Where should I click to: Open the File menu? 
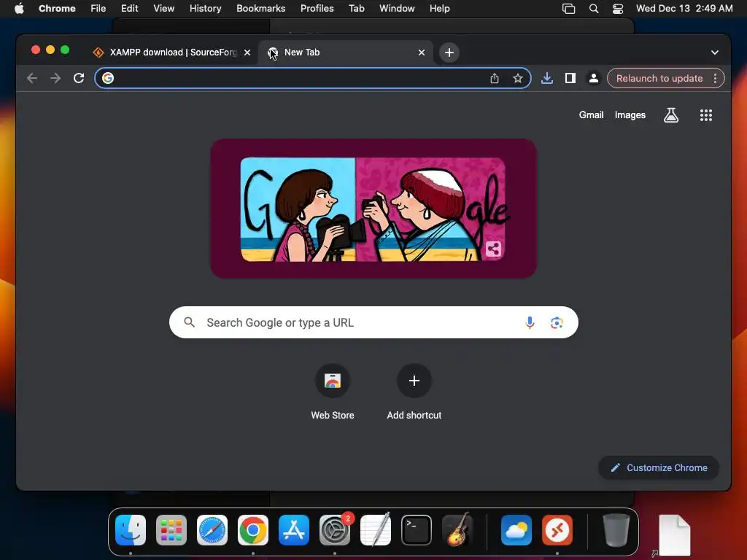pyautogui.click(x=98, y=8)
